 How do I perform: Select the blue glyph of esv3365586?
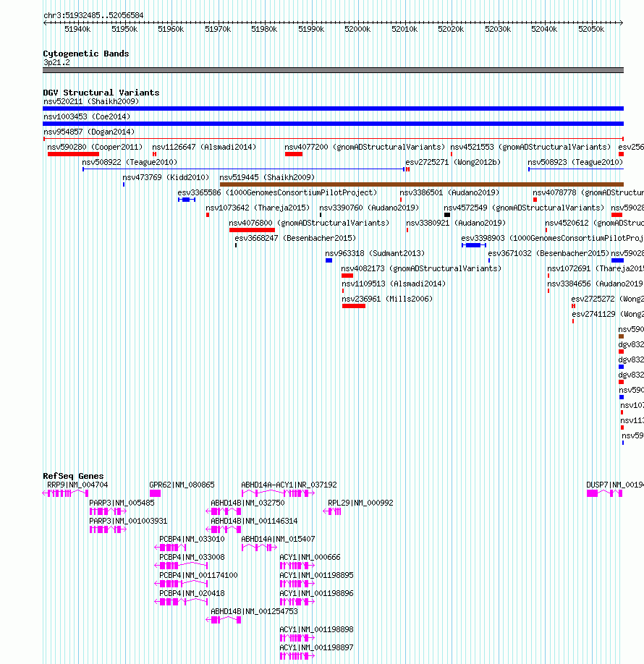point(187,200)
